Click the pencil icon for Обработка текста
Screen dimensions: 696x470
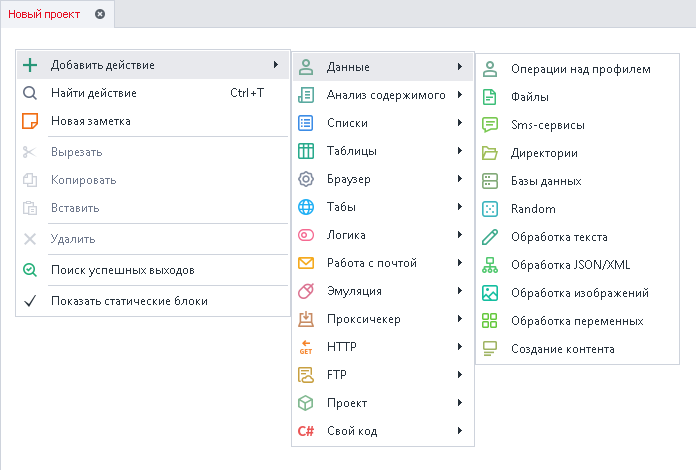point(490,237)
